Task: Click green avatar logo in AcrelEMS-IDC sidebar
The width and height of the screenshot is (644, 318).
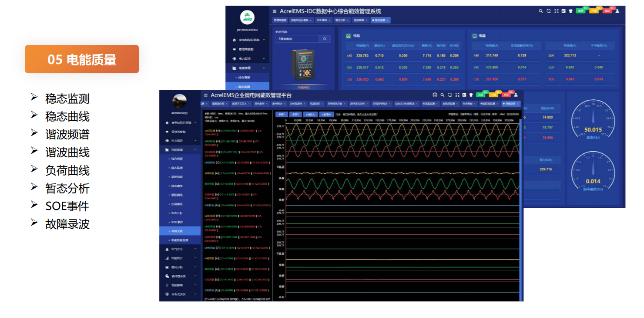Action: pos(247,17)
